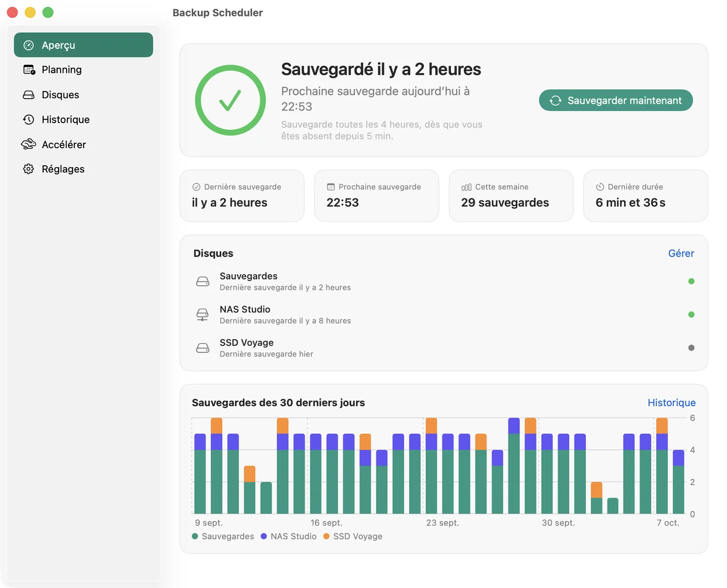This screenshot has height=588, width=727.
Task: Open Réglages settings in the sidebar
Action: point(84,169)
